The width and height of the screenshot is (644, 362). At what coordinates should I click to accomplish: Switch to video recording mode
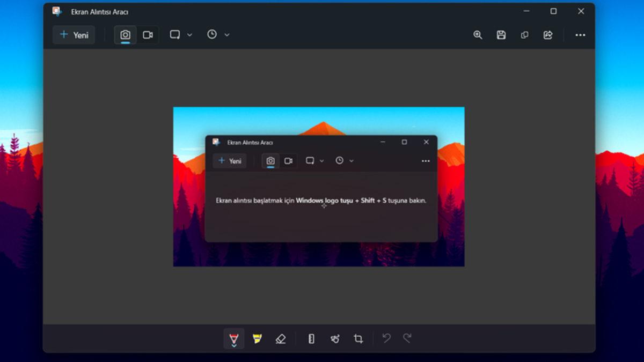pyautogui.click(x=148, y=34)
